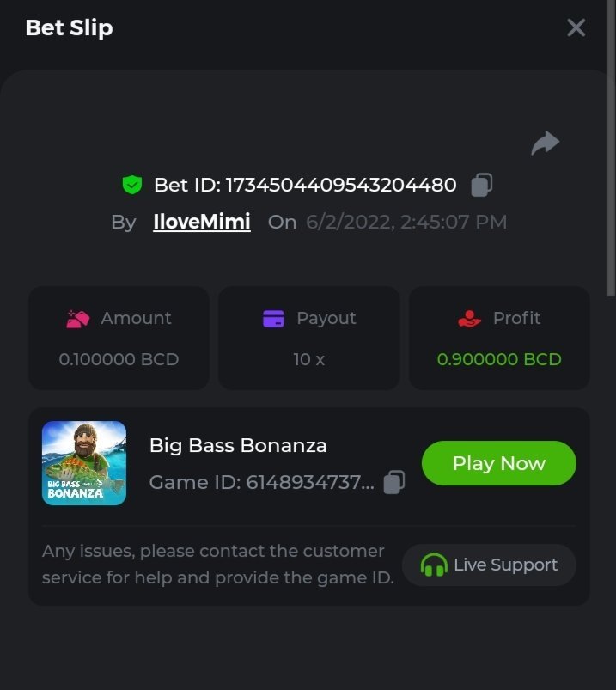Click the 10 x payout value
Image resolution: width=616 pixels, height=690 pixels.
click(x=309, y=359)
